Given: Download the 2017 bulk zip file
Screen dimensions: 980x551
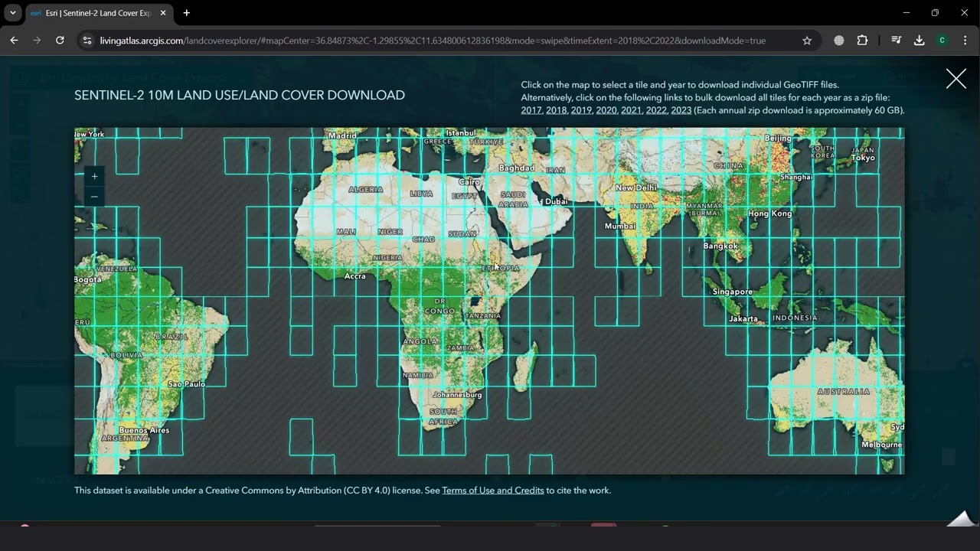Looking at the screenshot, I should coord(531,110).
